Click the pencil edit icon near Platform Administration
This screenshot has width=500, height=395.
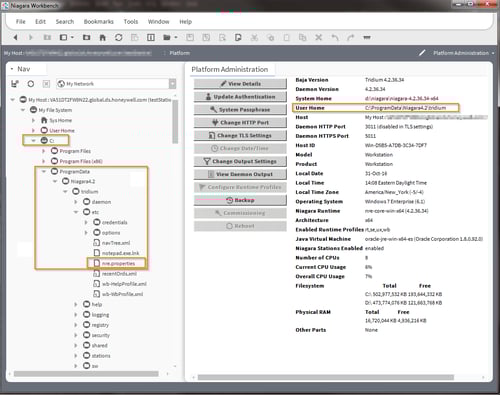tap(422, 53)
